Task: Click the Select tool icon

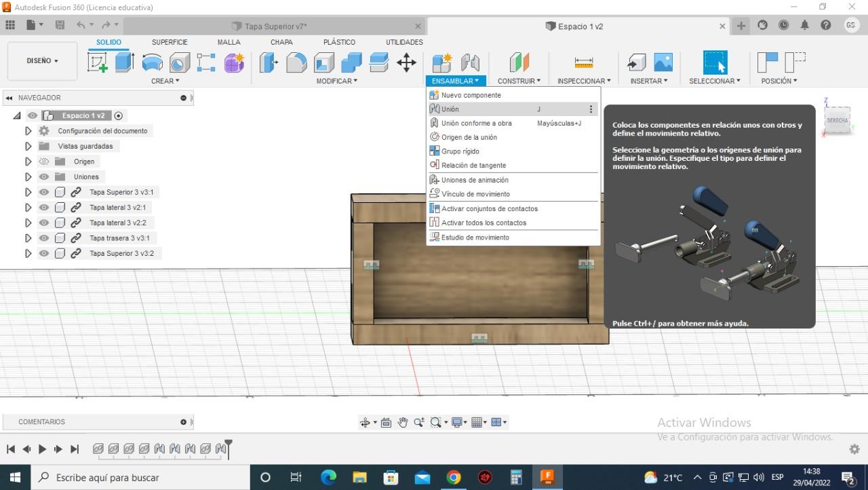Action: [715, 62]
